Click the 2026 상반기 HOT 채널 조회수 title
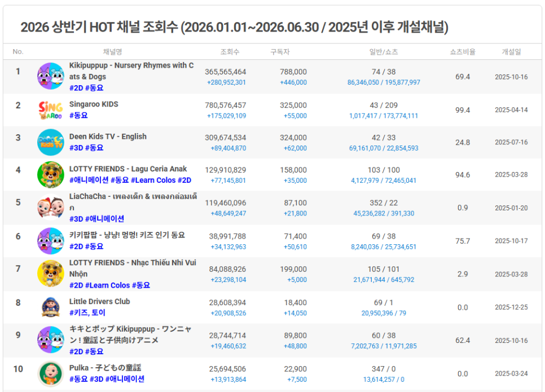 click(x=234, y=27)
